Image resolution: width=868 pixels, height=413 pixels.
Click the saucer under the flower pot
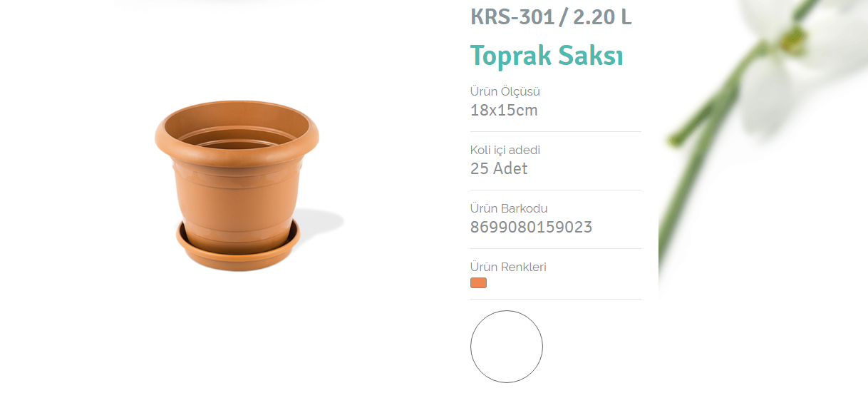[x=237, y=253]
